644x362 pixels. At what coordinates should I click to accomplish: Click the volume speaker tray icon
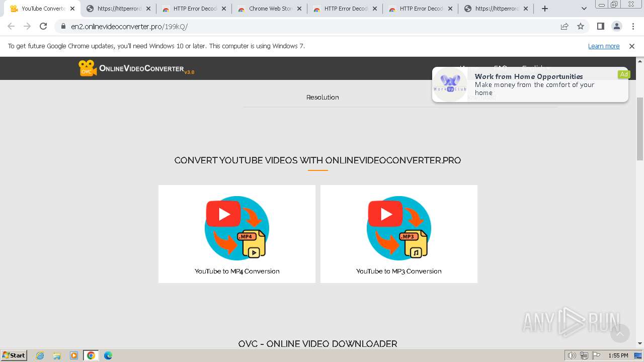(572, 355)
